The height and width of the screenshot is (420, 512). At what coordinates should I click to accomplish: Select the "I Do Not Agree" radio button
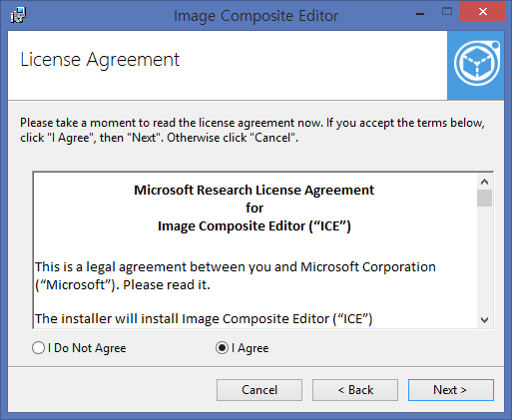[x=38, y=348]
